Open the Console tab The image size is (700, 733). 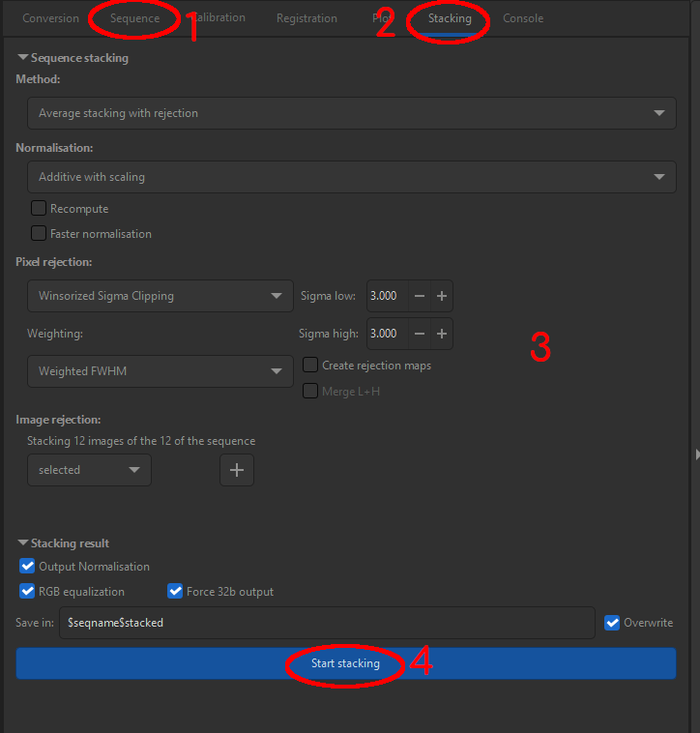(x=523, y=18)
